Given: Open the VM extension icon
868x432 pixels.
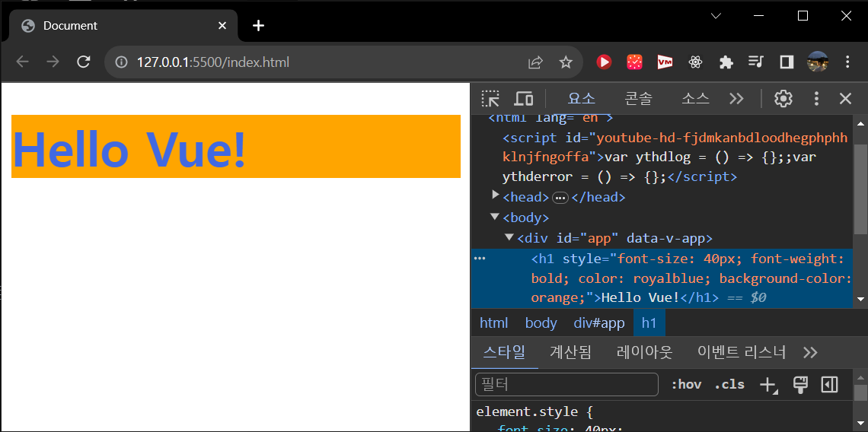Looking at the screenshot, I should click(x=665, y=62).
